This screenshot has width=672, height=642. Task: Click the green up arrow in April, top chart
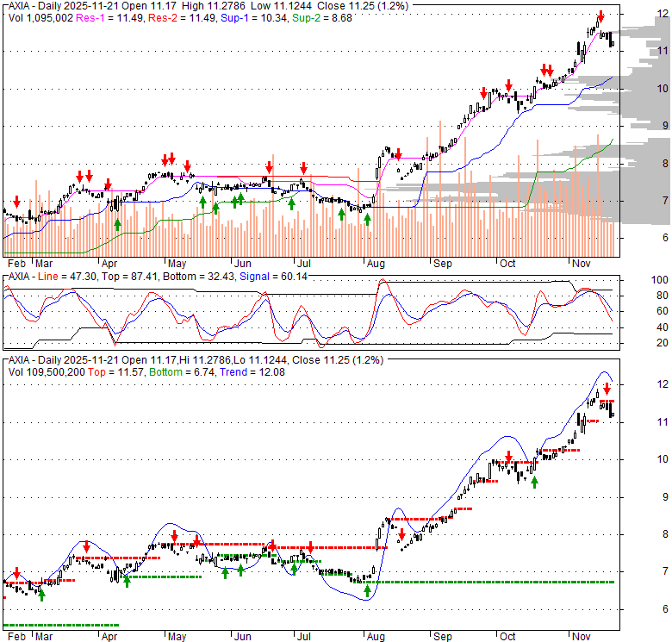click(x=117, y=224)
